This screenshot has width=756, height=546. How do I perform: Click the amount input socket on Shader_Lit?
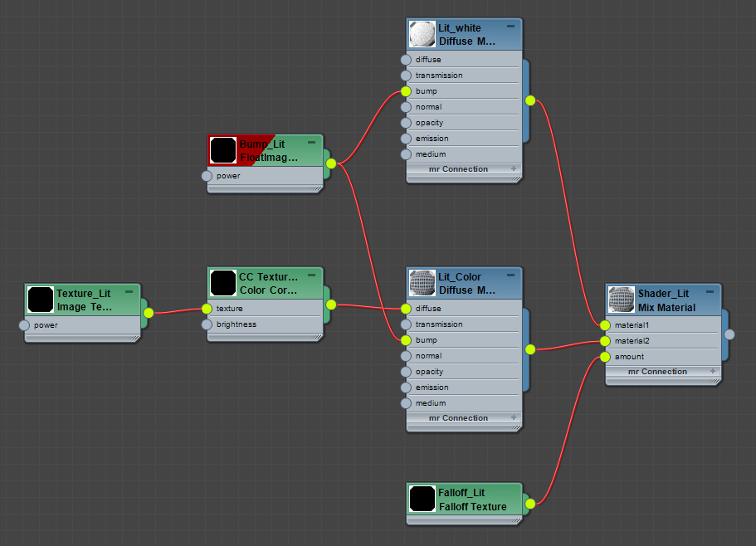point(605,357)
